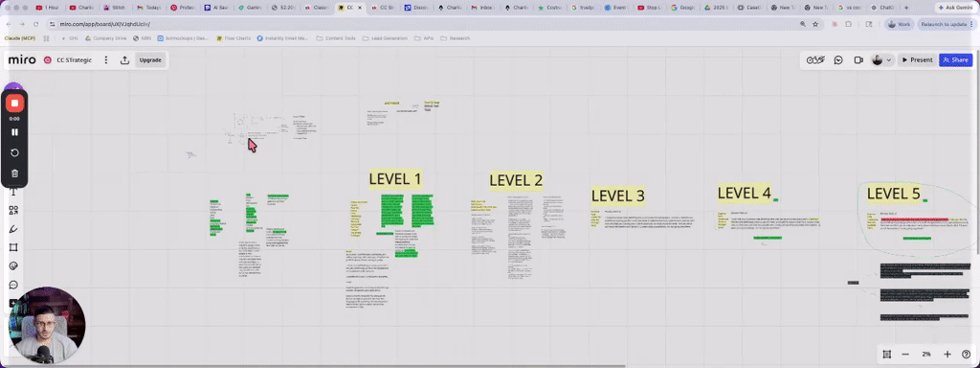Start a video call with camera icon

(x=858, y=60)
